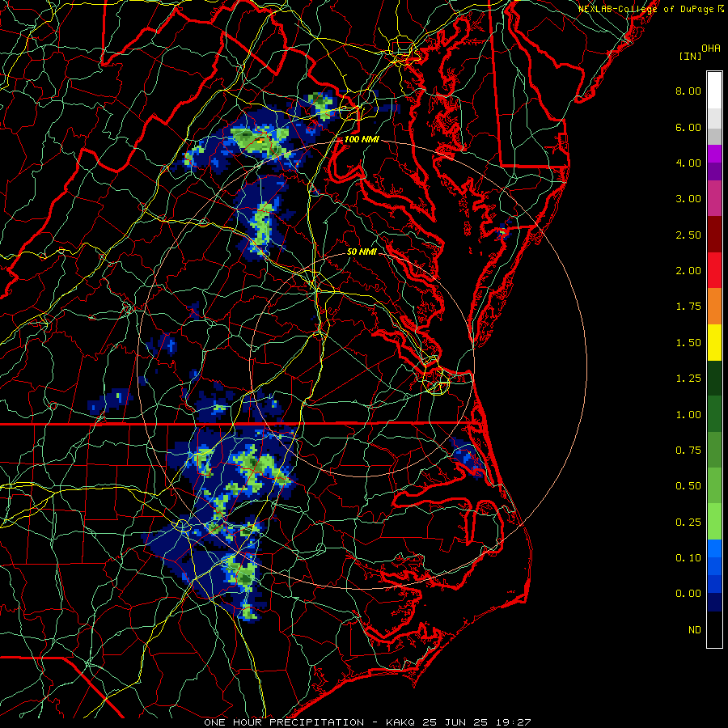Viewport: 728px width, 728px height.
Task: Click the 100 NMI range ring label
Action: (362, 139)
